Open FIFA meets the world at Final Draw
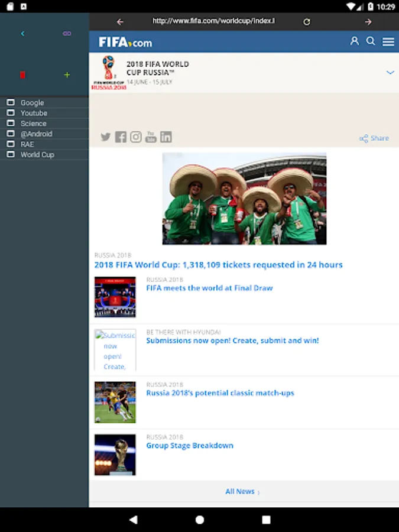The width and height of the screenshot is (399, 532). click(x=209, y=288)
